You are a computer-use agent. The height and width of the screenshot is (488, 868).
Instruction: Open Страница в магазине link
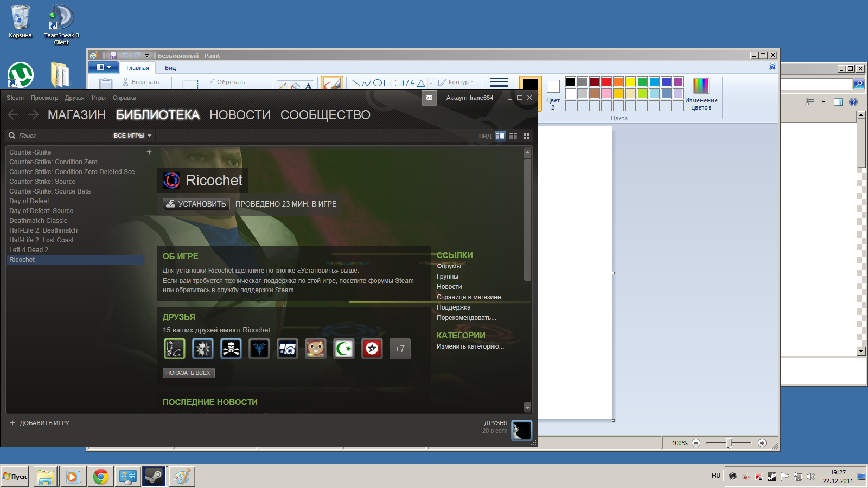pos(469,297)
